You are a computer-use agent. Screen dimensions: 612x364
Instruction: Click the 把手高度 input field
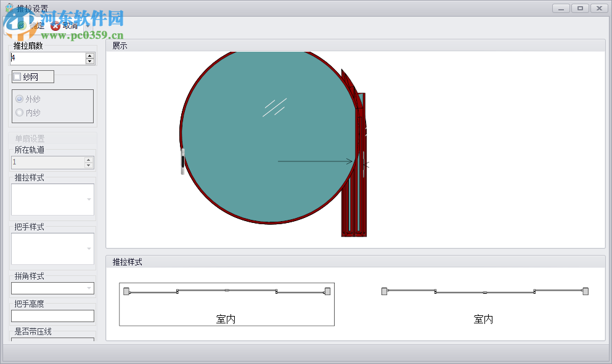[52, 316]
